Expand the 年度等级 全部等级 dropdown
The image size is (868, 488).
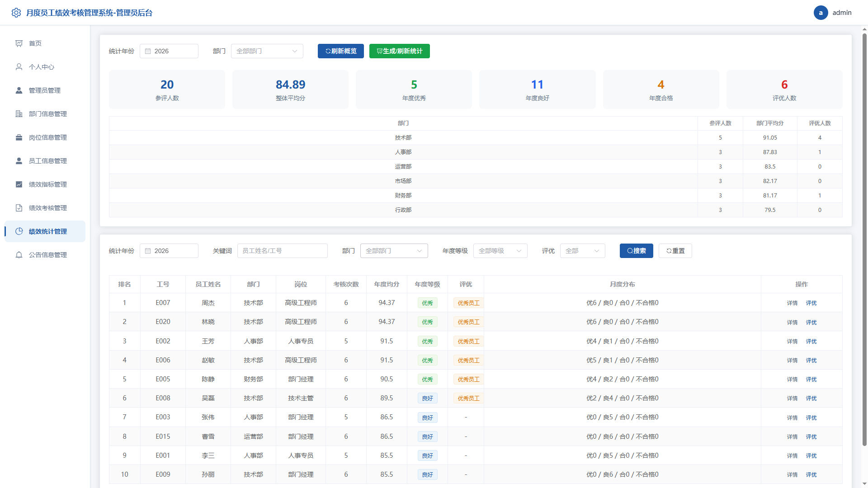pos(500,251)
